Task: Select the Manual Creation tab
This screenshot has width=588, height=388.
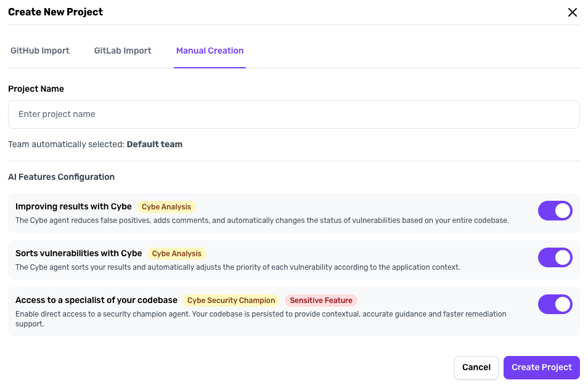Action: click(210, 51)
